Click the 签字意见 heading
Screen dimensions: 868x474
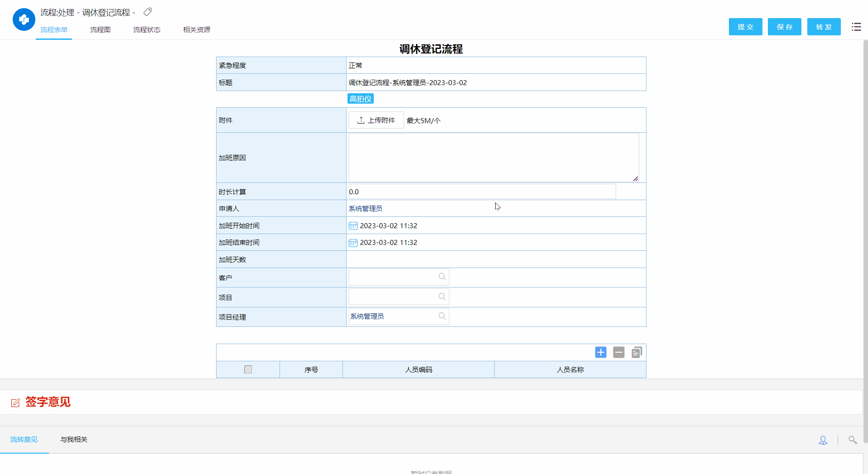(48, 402)
